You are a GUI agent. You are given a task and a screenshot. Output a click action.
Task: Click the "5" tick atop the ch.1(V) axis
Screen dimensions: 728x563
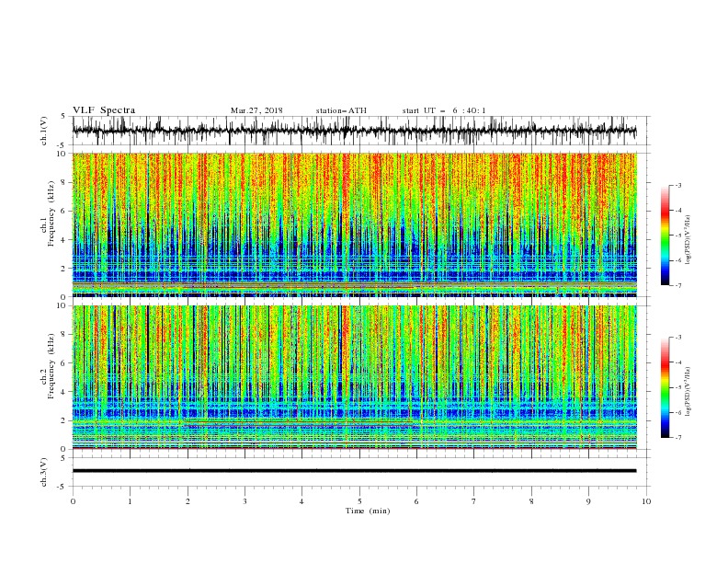pos(64,116)
